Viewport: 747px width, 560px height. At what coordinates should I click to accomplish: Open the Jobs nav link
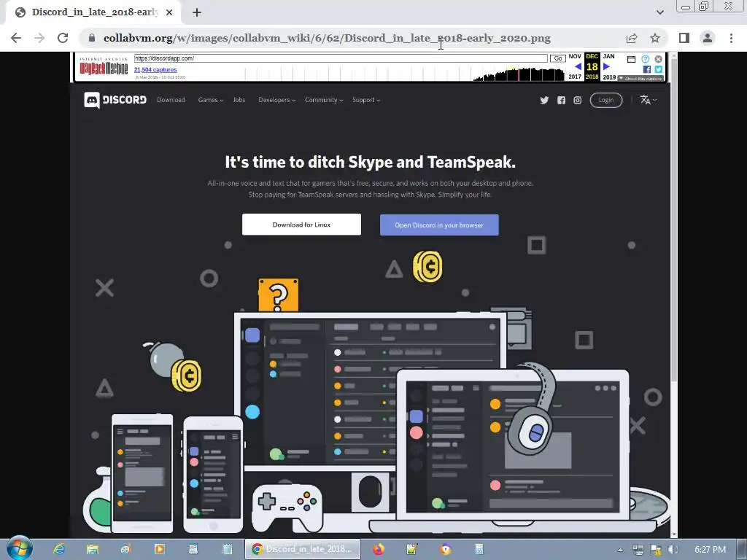pyautogui.click(x=239, y=100)
